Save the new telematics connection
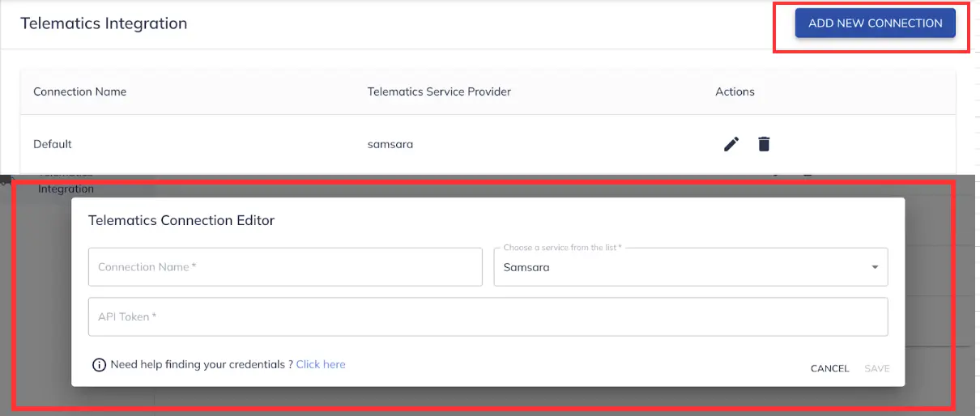The image size is (980, 416). pyautogui.click(x=877, y=368)
